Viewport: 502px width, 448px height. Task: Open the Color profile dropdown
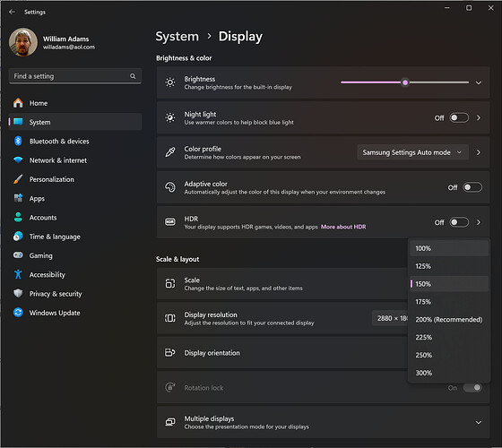coord(412,152)
